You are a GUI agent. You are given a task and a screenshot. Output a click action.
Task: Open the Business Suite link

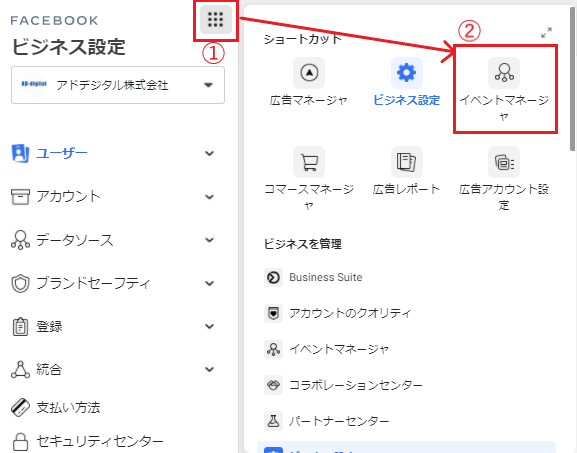(x=326, y=277)
